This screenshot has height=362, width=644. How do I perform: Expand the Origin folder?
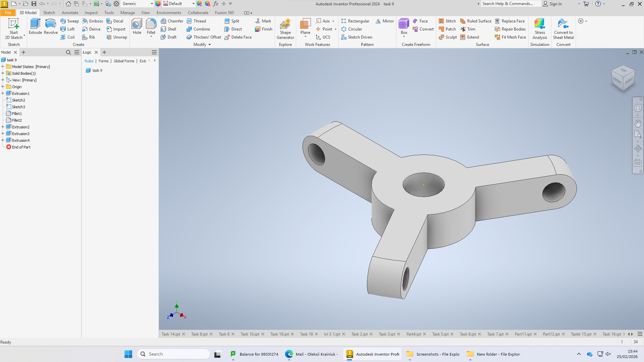pos(3,87)
